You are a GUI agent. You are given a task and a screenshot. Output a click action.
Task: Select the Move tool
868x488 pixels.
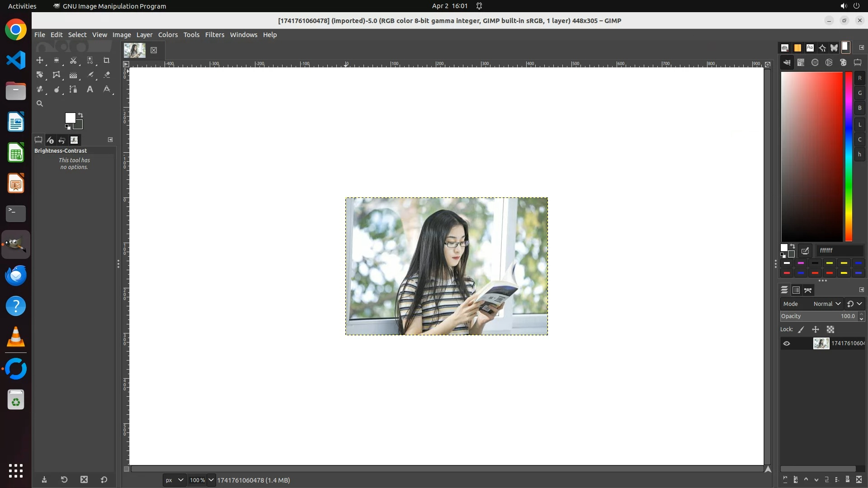(40, 60)
